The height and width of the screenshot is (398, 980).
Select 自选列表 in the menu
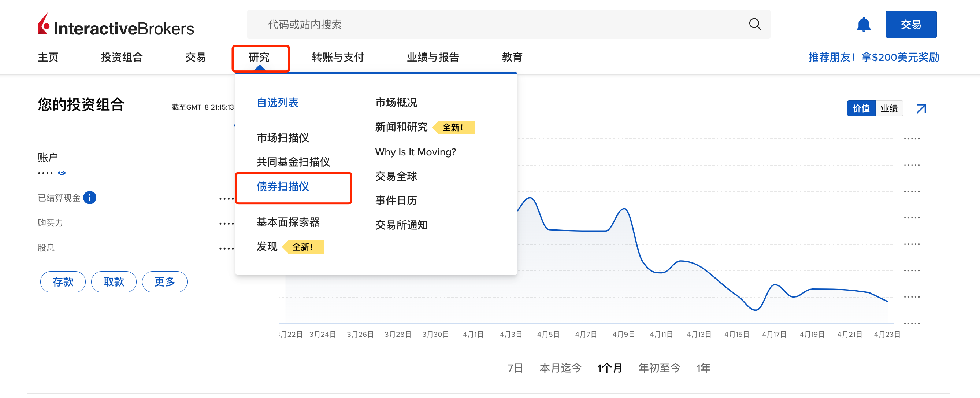[277, 103]
